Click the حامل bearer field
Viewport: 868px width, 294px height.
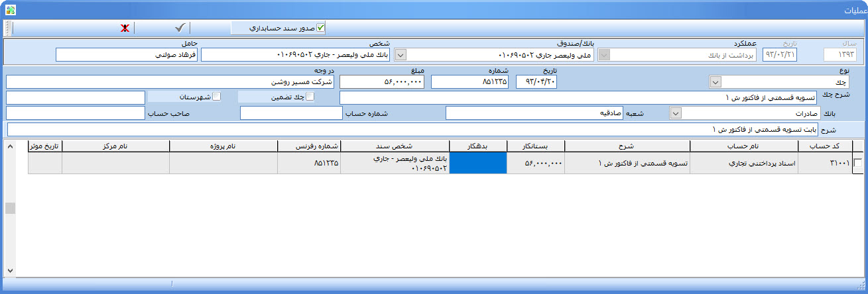point(126,55)
